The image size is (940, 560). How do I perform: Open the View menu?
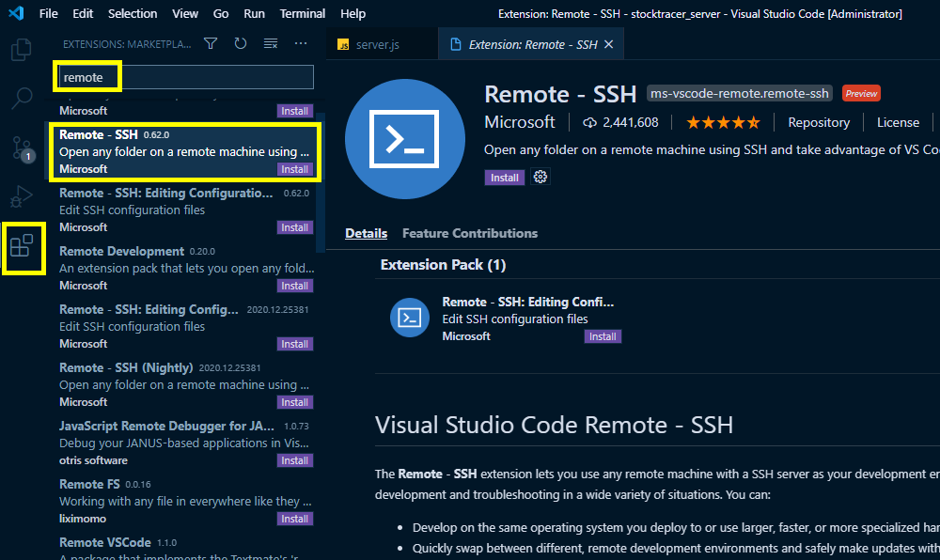185,13
